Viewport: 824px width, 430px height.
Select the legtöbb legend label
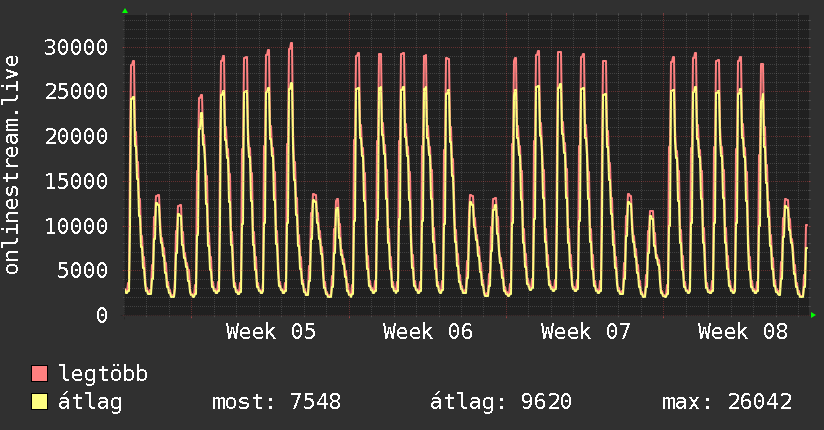pyautogui.click(x=103, y=374)
